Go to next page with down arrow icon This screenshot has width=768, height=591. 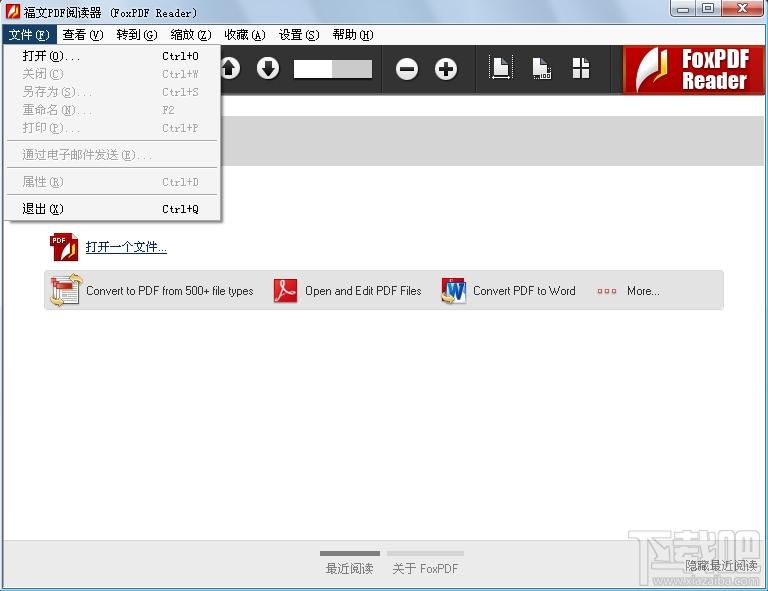tap(268, 69)
